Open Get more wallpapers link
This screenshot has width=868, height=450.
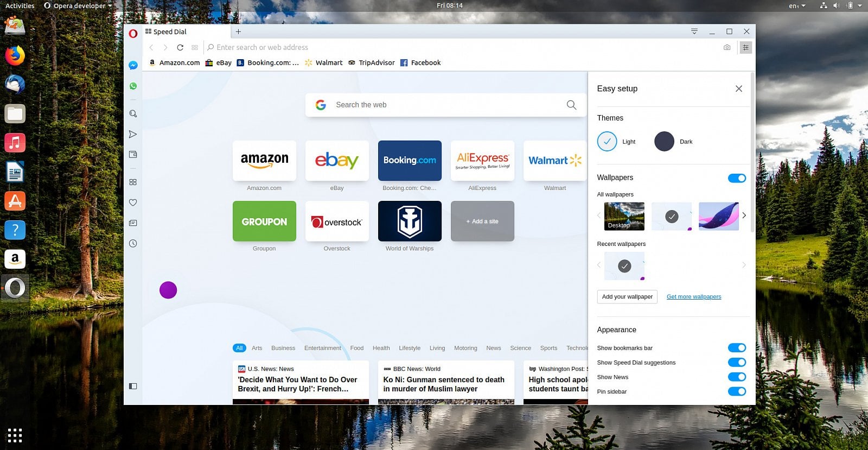[x=694, y=297]
